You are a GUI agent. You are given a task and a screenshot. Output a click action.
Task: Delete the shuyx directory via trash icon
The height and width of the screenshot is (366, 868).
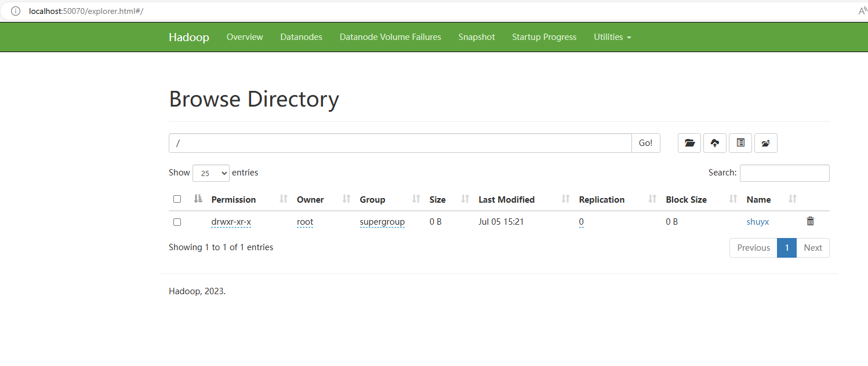point(810,221)
